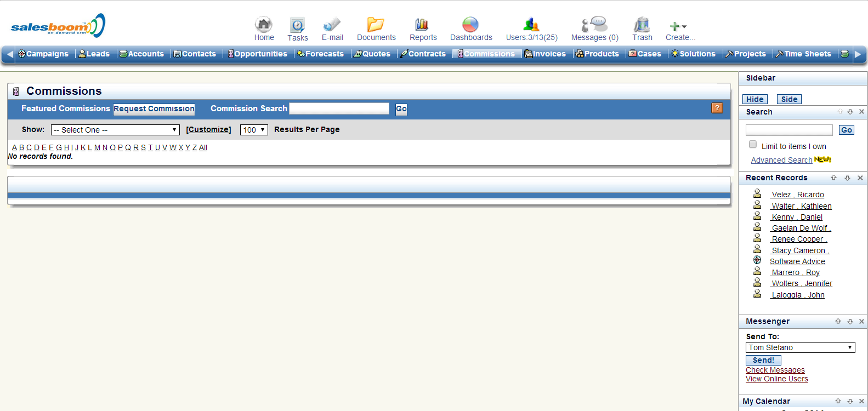The image size is (868, 411).
Task: Click the orange help question-mark icon
Action: [x=717, y=108]
